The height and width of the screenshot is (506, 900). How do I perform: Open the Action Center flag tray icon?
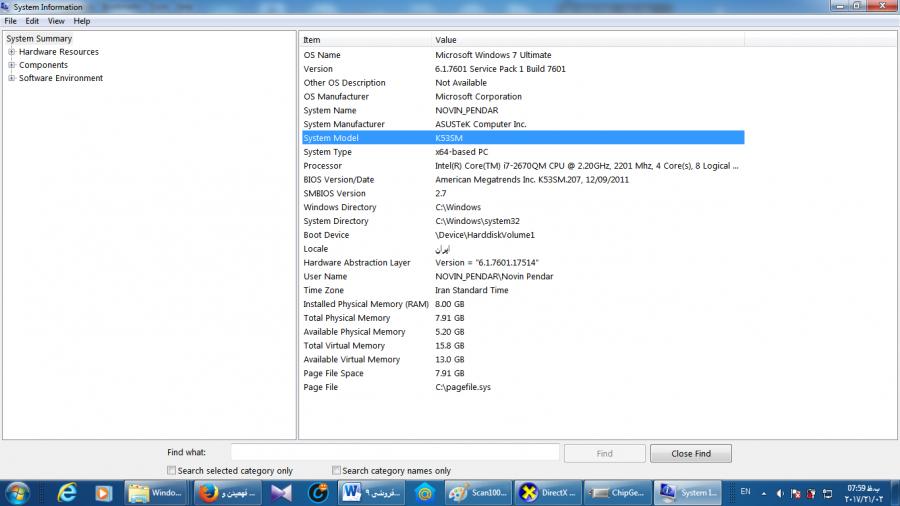coord(796,493)
